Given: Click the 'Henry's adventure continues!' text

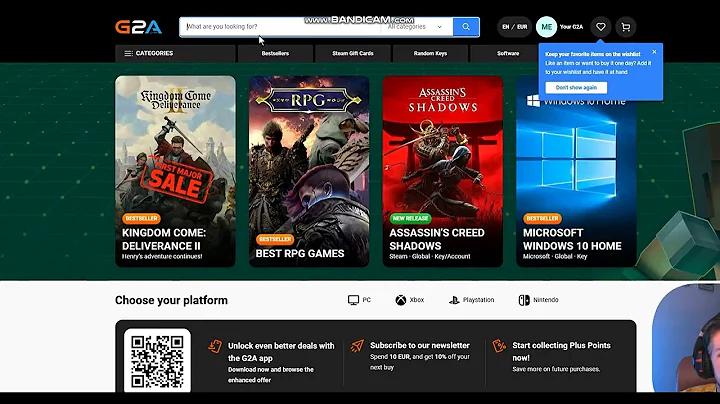Looking at the screenshot, I should click(162, 257).
